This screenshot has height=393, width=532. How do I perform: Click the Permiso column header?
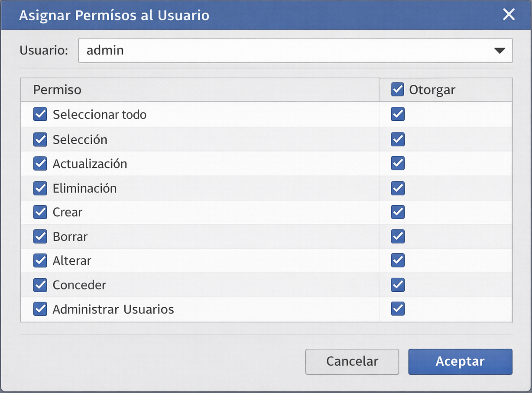coord(57,89)
